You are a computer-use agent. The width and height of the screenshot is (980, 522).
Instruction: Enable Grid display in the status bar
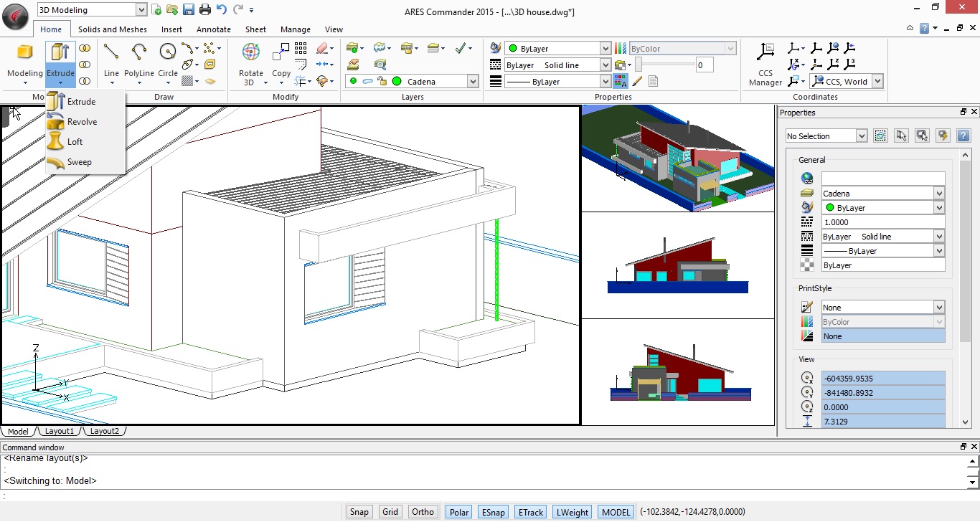pyautogui.click(x=390, y=511)
